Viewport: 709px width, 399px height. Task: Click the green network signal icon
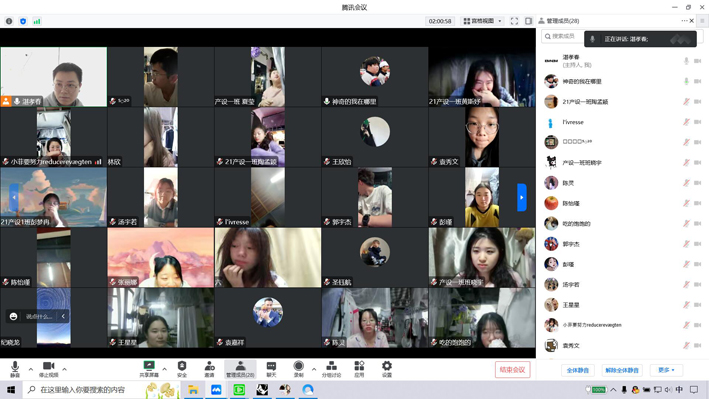pyautogui.click(x=37, y=21)
